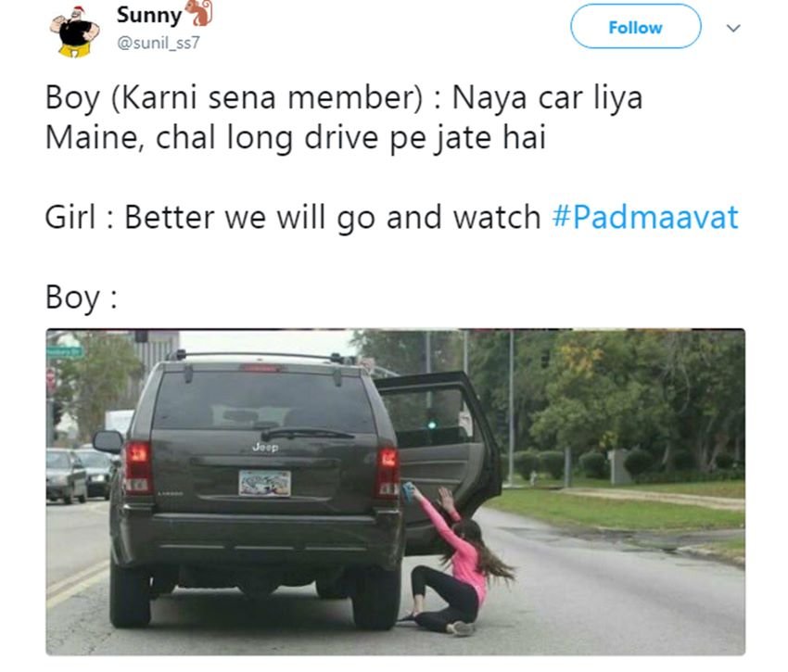Click the SUV's rear license plate
788x672 pixels.
coord(265,483)
